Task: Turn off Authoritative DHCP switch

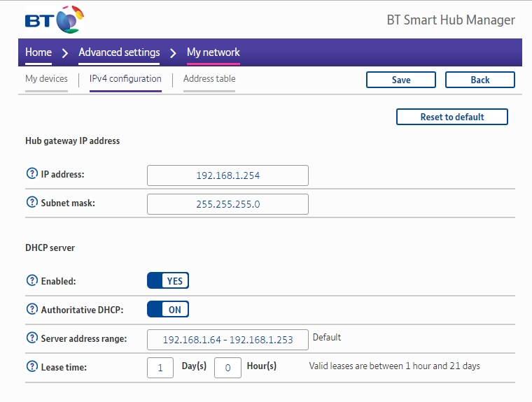Action: click(x=168, y=309)
